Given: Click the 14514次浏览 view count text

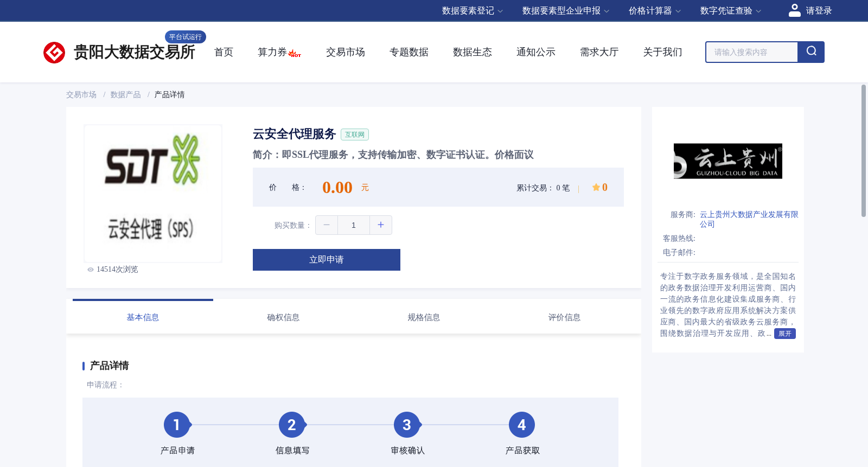Looking at the screenshot, I should [117, 270].
